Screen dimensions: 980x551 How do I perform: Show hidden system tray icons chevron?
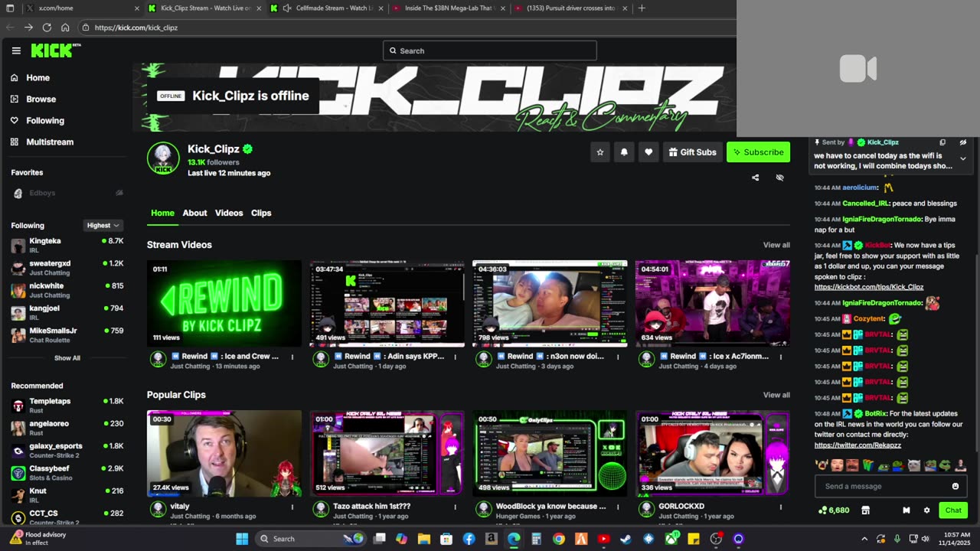(864, 539)
